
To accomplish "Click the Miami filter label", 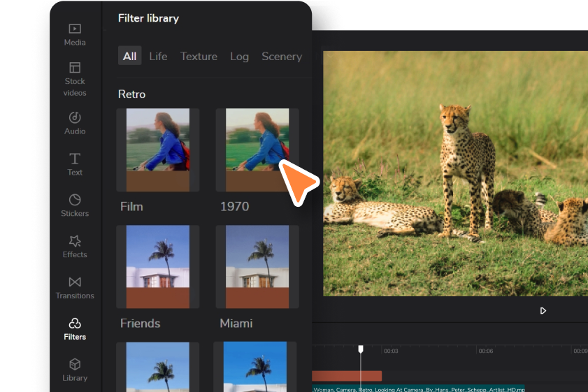I will [236, 323].
